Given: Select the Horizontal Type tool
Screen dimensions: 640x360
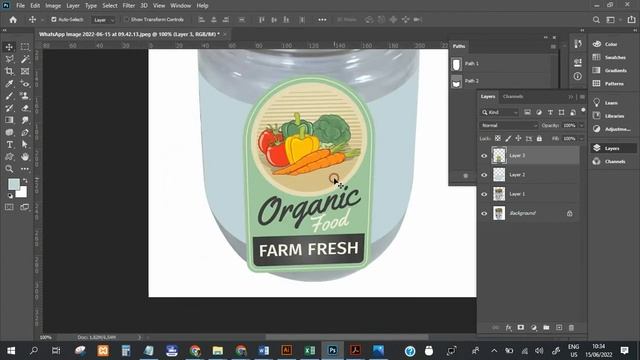Looking at the screenshot, I should 9,144.
